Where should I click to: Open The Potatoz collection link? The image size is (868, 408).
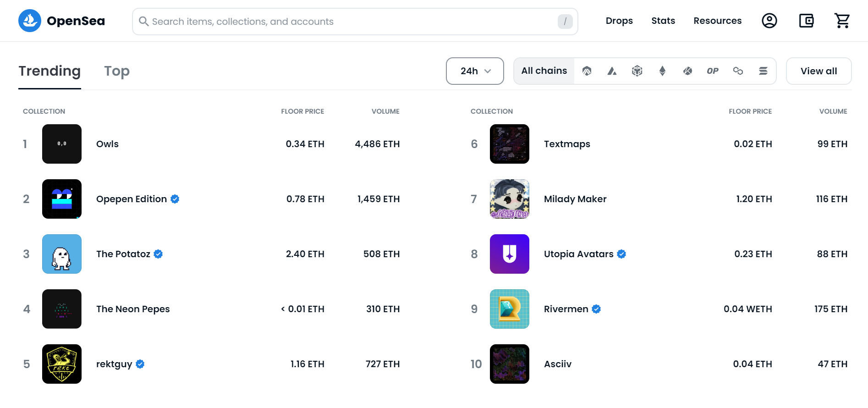point(123,254)
